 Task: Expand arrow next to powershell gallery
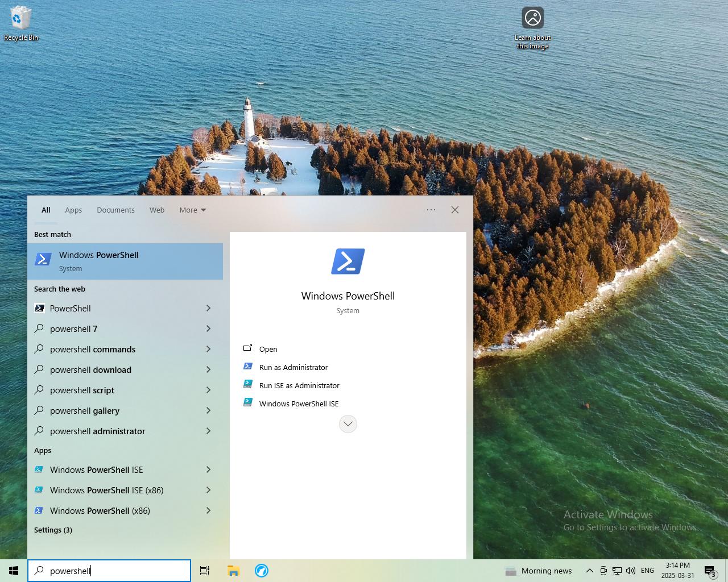coord(208,410)
